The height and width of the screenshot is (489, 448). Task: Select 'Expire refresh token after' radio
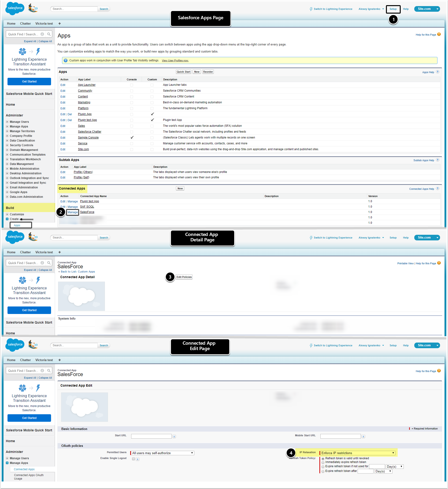click(x=323, y=471)
